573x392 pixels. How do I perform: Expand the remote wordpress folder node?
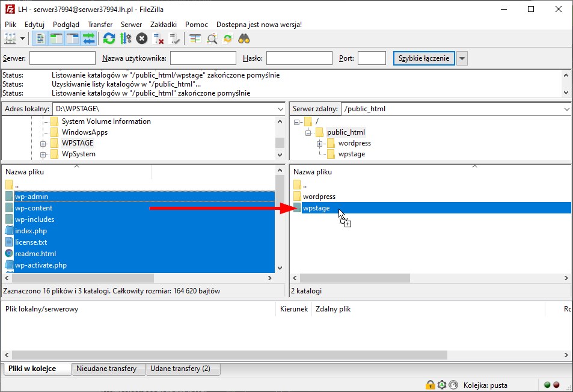click(320, 144)
